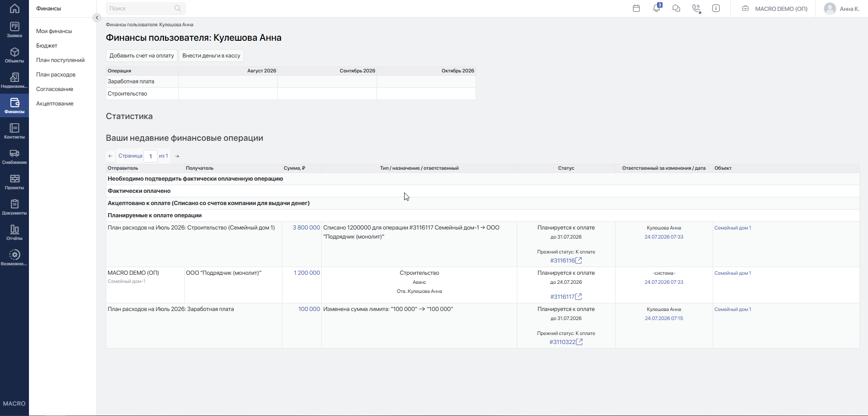The height and width of the screenshot is (416, 868).
Task: Open Отчёты section in sidebar
Action: 14,233
